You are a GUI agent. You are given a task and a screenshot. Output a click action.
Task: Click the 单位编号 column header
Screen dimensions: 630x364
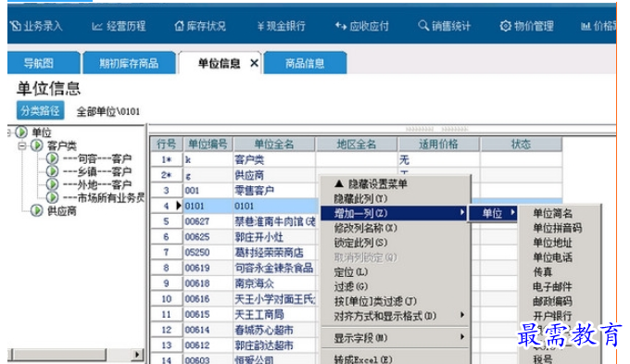[208, 144]
